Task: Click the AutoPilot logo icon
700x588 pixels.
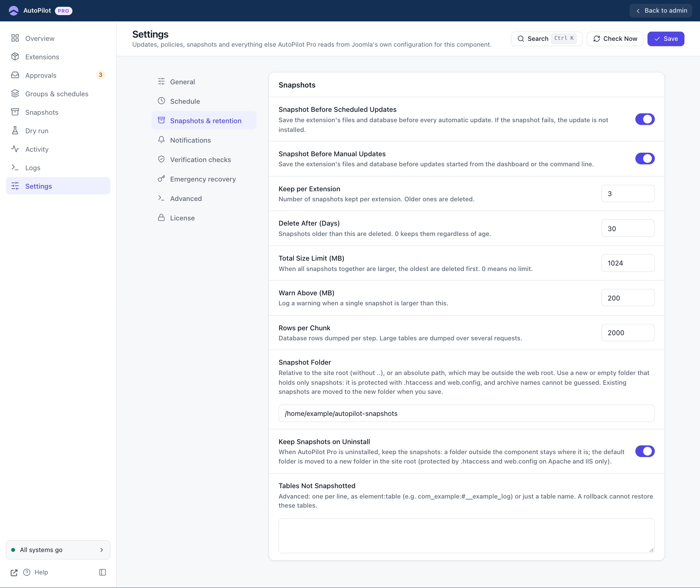Action: point(14,11)
